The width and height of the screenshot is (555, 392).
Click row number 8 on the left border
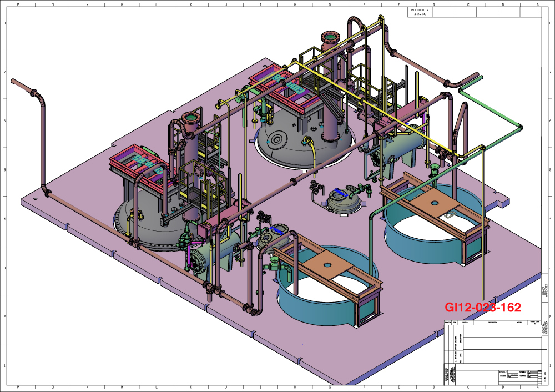point(5,23)
